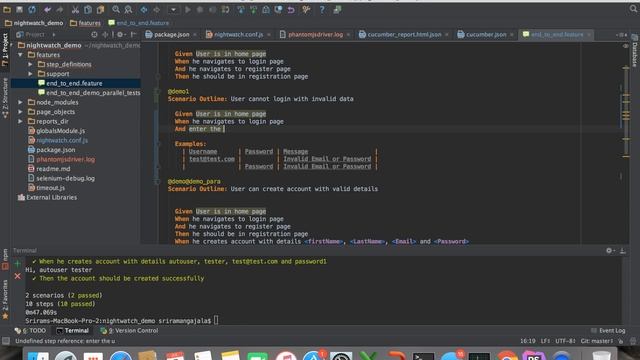Select end_to_end_demo_parallel_tests file in tree
Image resolution: width=640 pixels, height=360 pixels.
pos(89,93)
